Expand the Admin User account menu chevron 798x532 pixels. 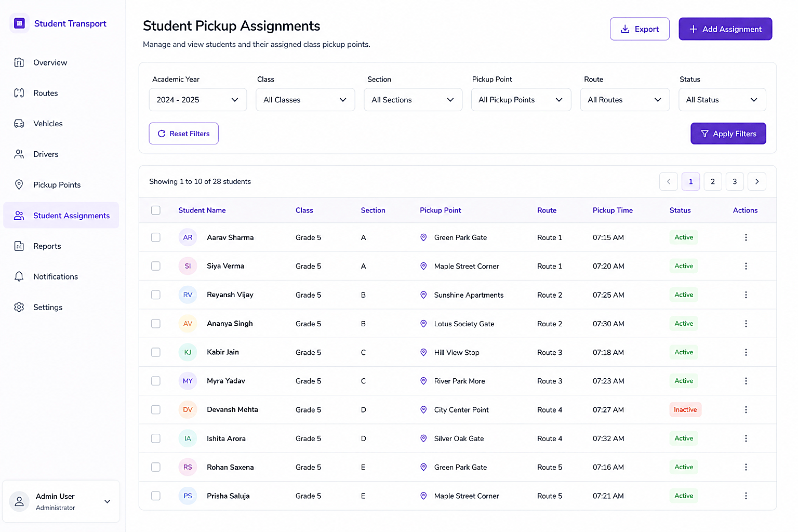click(x=108, y=501)
